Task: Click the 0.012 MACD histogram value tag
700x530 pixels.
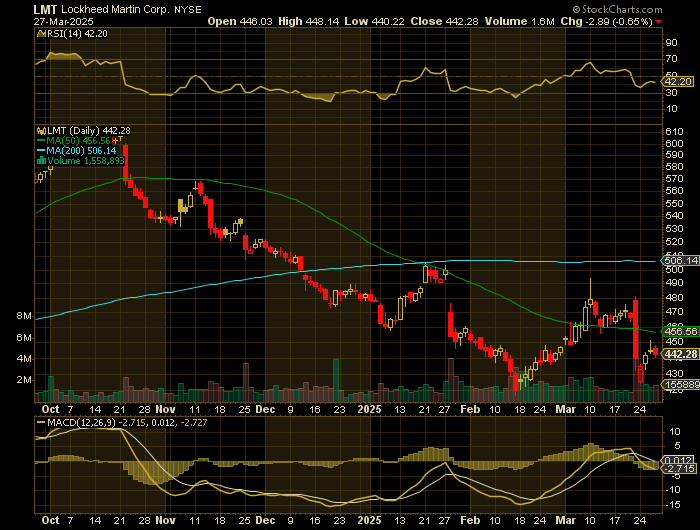Action: point(679,460)
